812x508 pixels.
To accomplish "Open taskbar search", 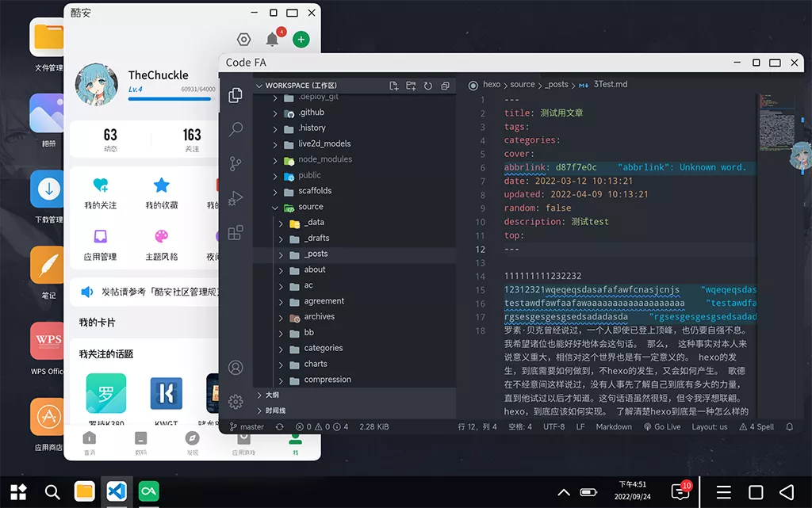I will coord(52,492).
